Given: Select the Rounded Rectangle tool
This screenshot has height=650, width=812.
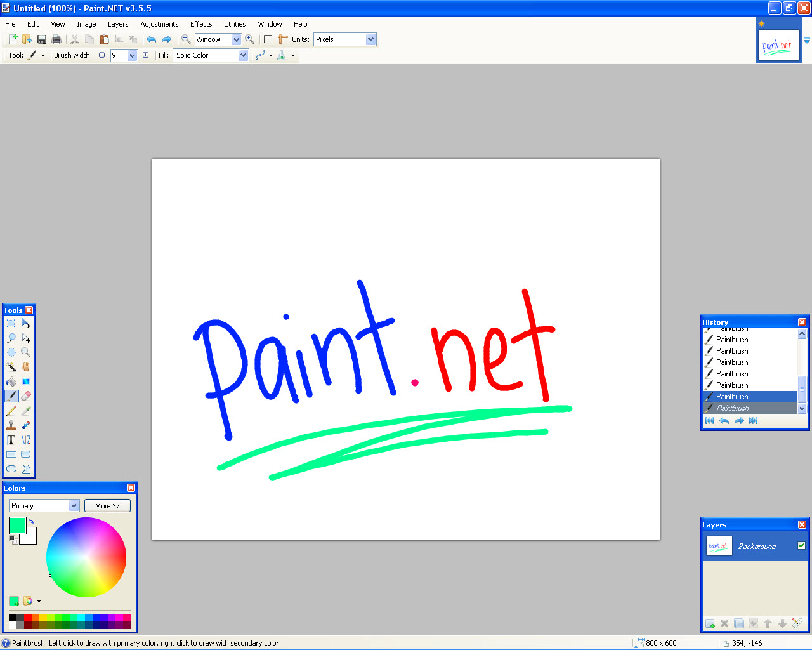Looking at the screenshot, I should point(26,454).
